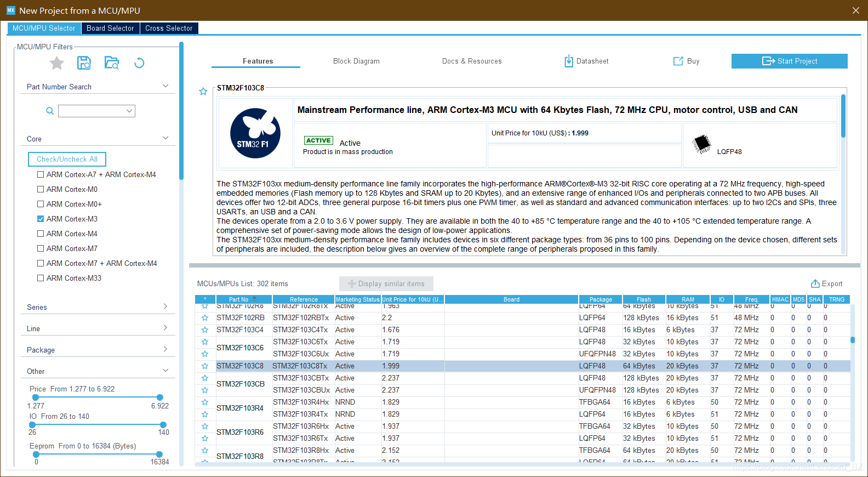The height and width of the screenshot is (477, 868).
Task: Toggle ARM Cortex-M7 + ARM Cortex-M4 checkbox
Action: (41, 263)
